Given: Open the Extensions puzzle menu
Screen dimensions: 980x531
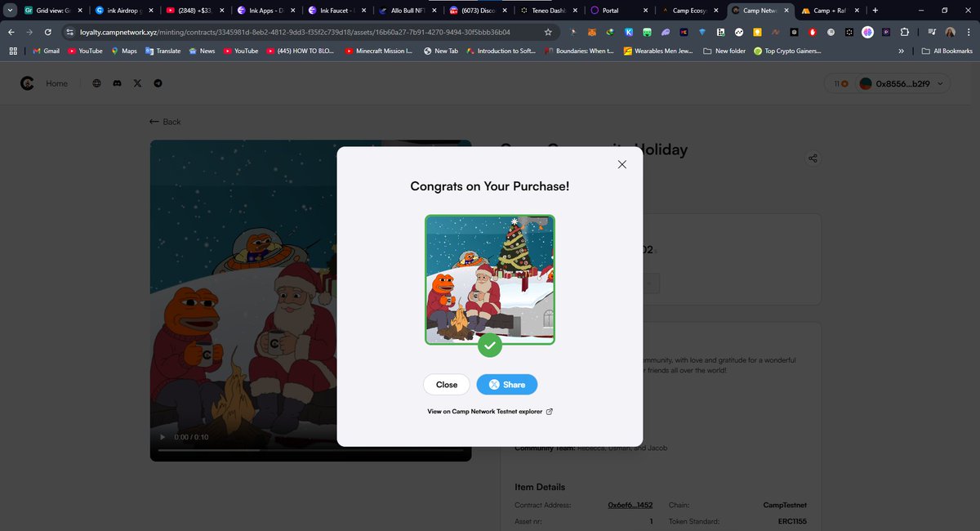Looking at the screenshot, I should (x=904, y=32).
